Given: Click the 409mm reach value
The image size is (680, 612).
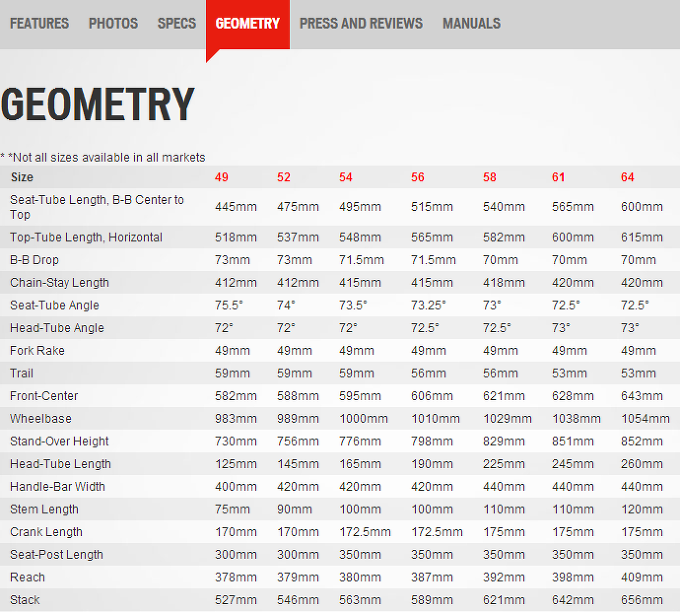Looking at the screenshot, I should point(641,577).
